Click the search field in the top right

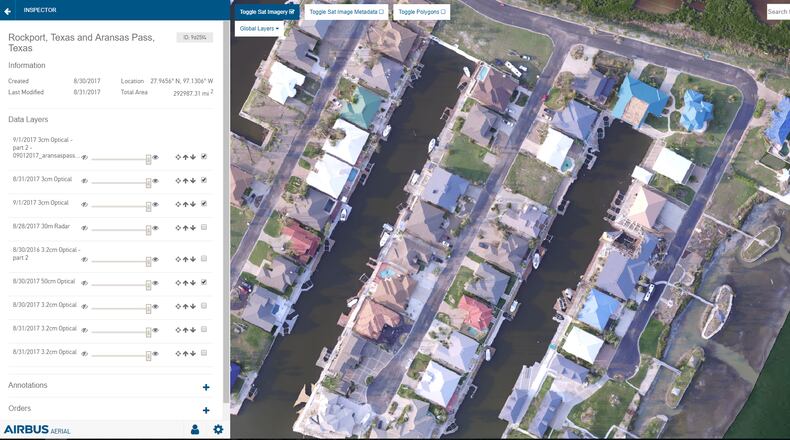pyautogui.click(x=778, y=12)
